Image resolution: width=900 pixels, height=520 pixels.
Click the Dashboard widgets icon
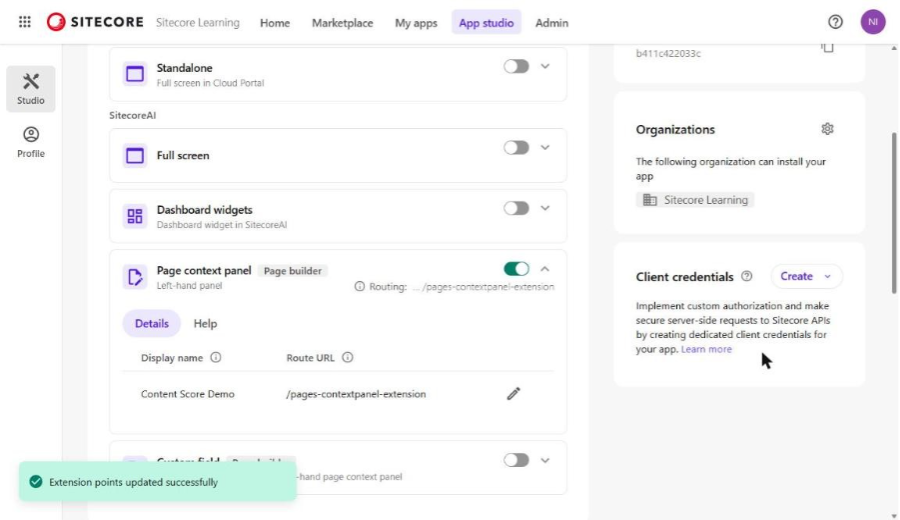[135, 216]
